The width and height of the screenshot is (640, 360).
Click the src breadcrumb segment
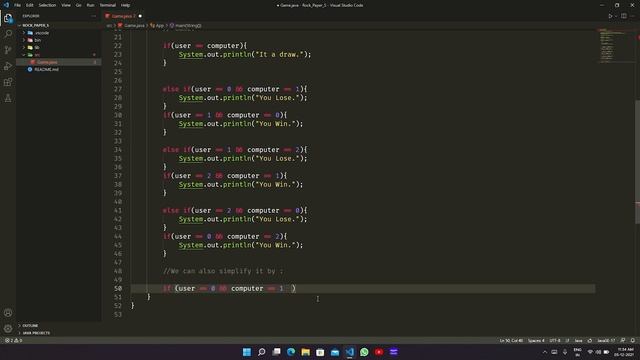point(109,25)
